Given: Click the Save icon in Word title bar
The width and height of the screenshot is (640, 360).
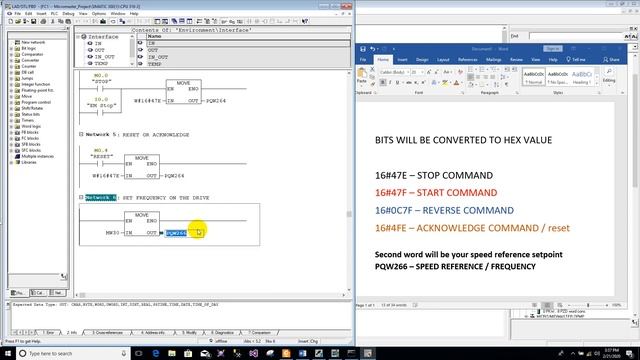Looking at the screenshot, I should [363, 49].
